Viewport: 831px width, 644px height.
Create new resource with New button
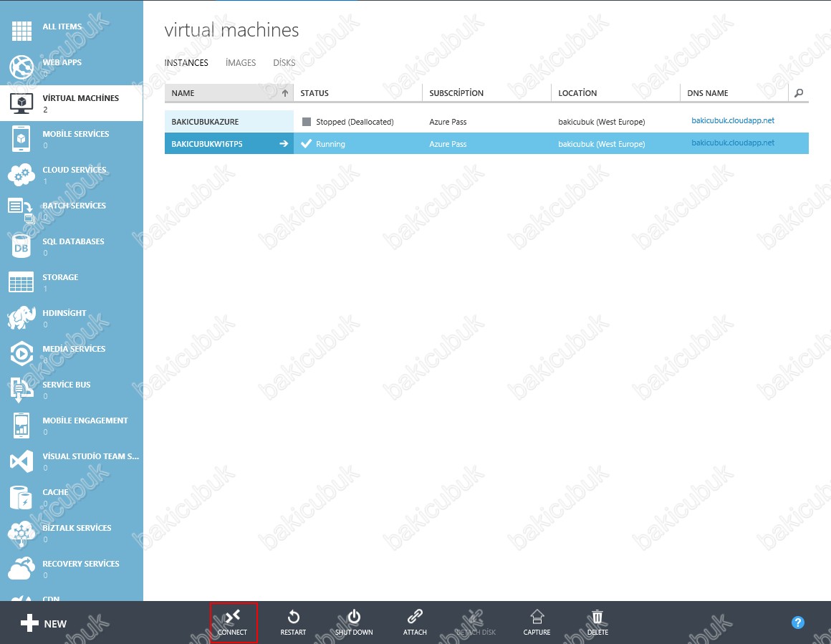point(44,623)
